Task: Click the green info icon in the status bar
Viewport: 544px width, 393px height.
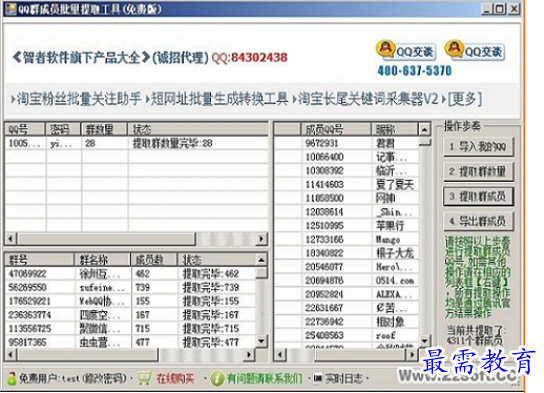Action: [217, 378]
